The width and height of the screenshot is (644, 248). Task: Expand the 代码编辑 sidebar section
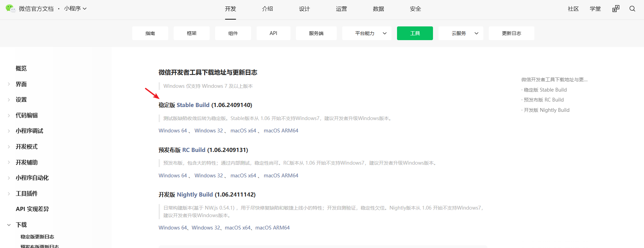[x=9, y=116]
